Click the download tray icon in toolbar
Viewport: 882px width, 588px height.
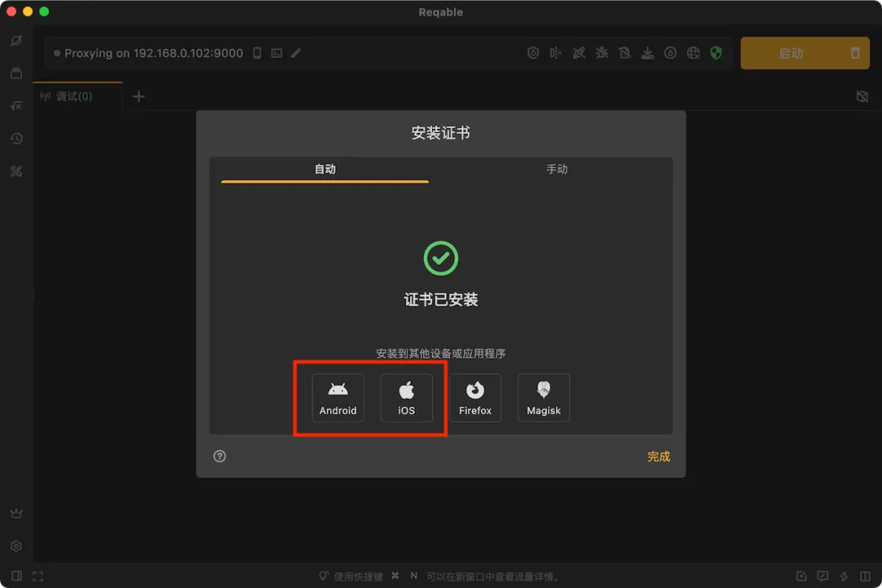point(648,53)
